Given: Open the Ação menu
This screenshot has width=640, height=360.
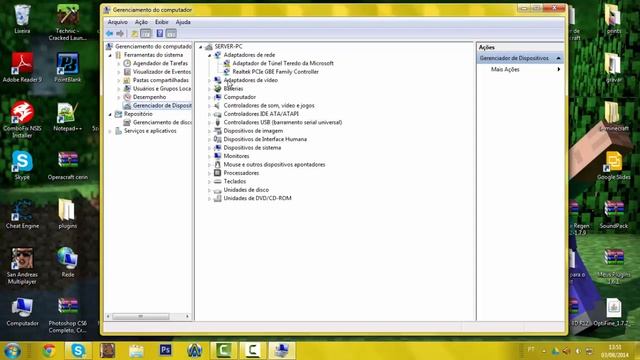Looking at the screenshot, I should tap(141, 22).
